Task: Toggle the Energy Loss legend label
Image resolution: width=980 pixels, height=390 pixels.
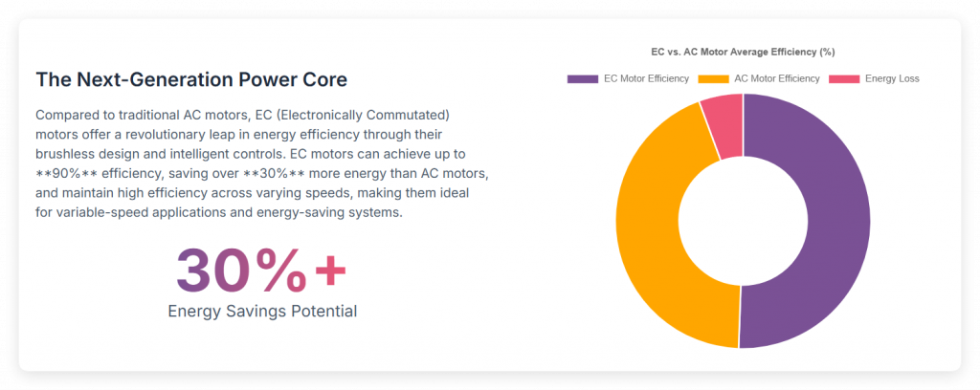Action: pyautogui.click(x=892, y=78)
